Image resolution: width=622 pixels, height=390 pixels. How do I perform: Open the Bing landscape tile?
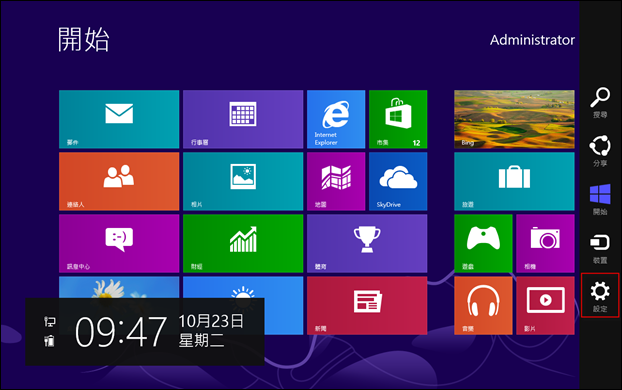click(514, 119)
